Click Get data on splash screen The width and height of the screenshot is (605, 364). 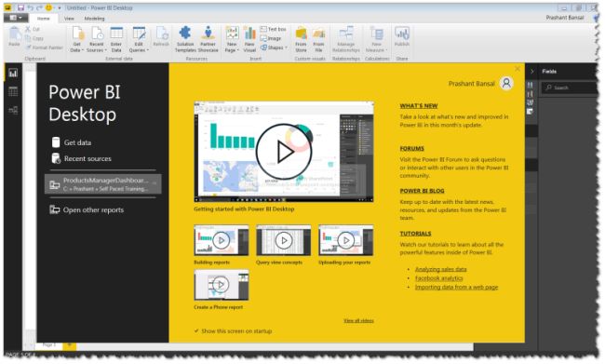pos(72,142)
